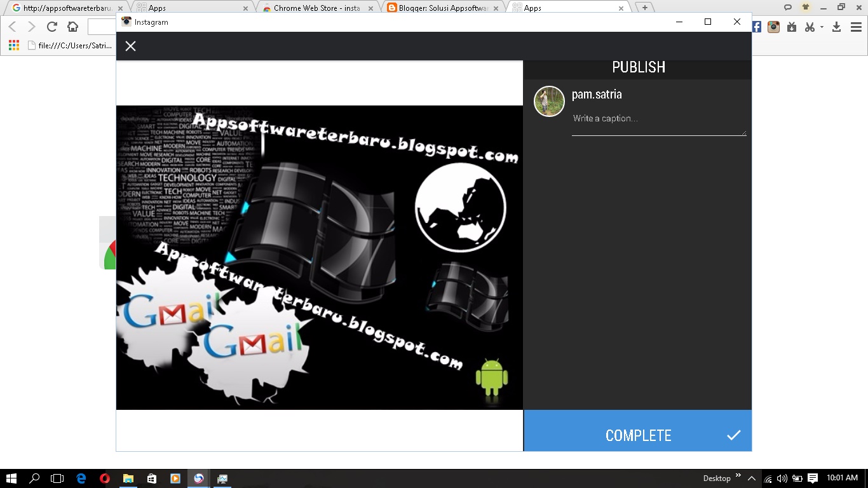Go back in the browser
The width and height of the screenshot is (868, 488).
point(13,27)
